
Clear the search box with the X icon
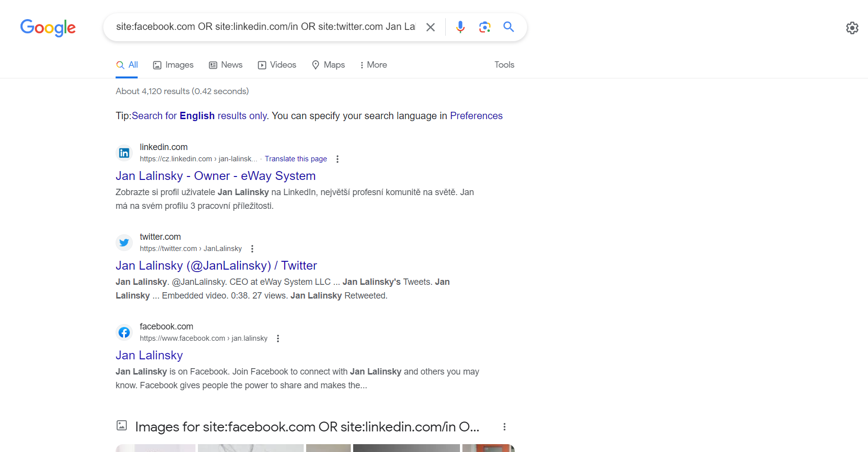pyautogui.click(x=431, y=27)
